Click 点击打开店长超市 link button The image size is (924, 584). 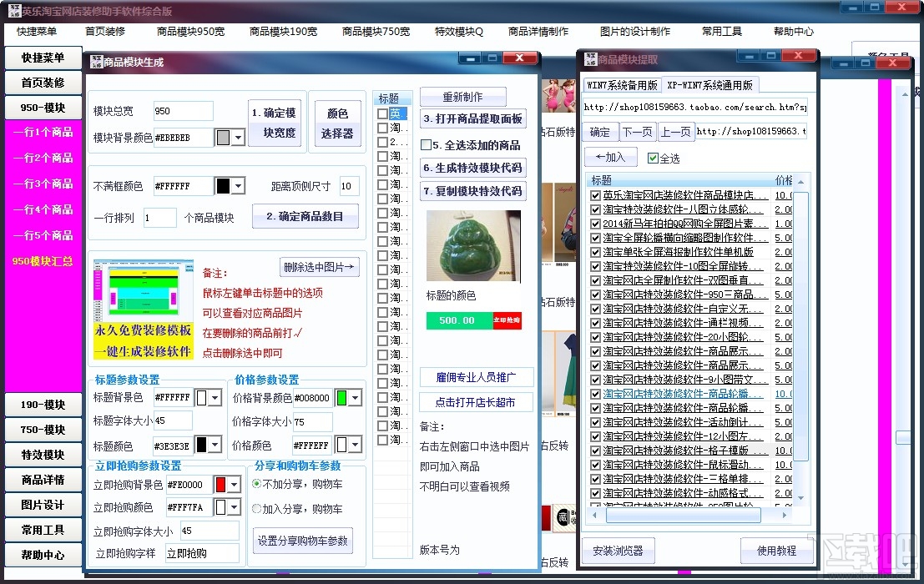[476, 402]
